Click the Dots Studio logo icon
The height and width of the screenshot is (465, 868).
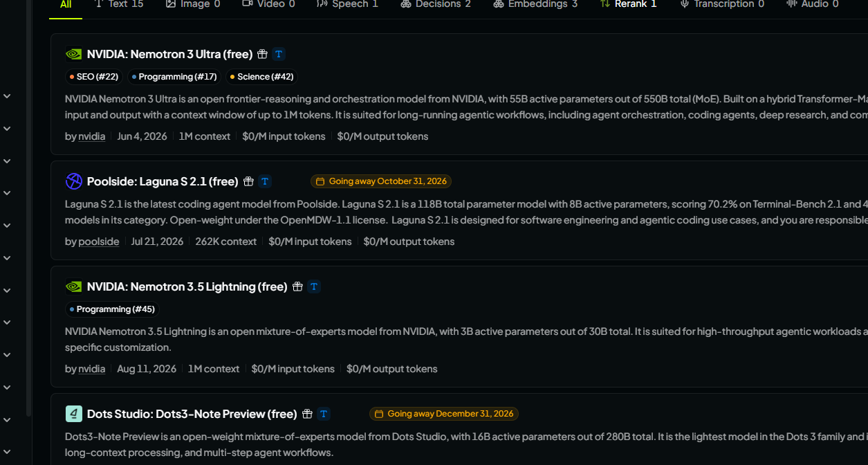(73, 414)
